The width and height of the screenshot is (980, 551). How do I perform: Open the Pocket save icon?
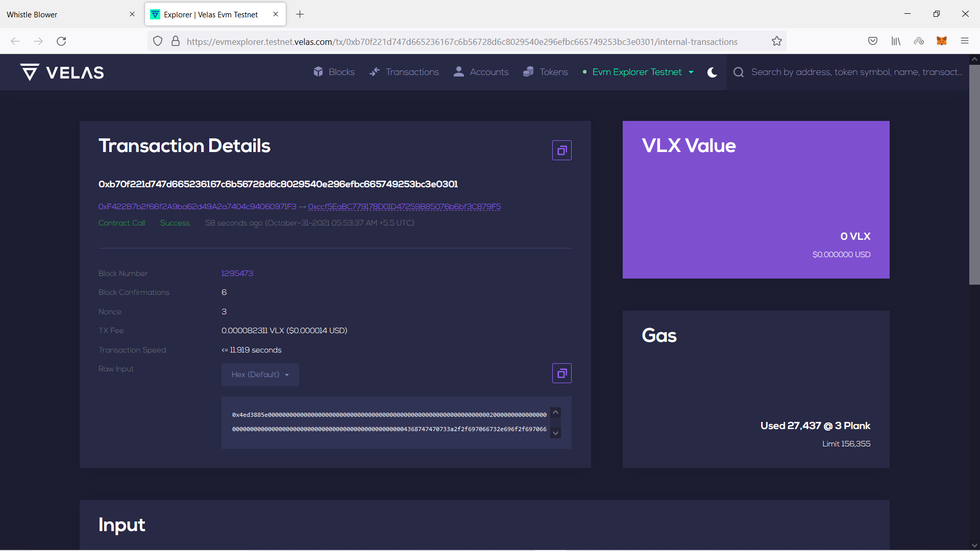873,41
